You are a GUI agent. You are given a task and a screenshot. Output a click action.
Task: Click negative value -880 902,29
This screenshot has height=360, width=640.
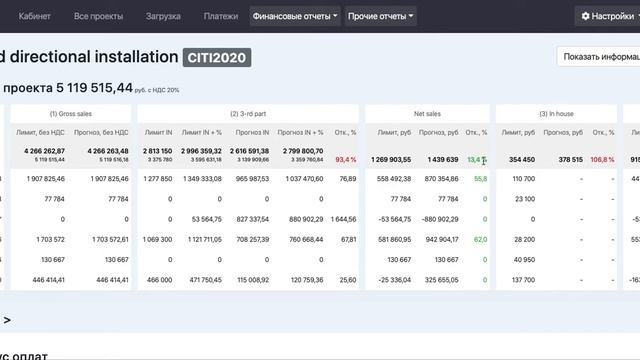click(440, 219)
